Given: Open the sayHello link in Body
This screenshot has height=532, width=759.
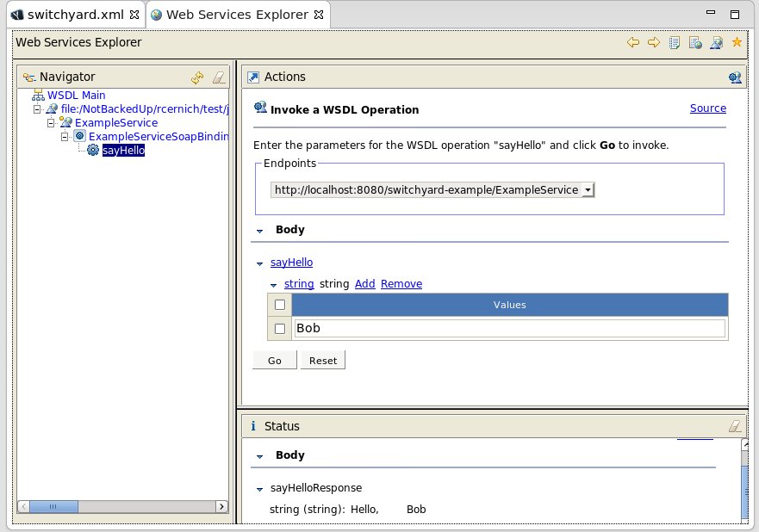Looking at the screenshot, I should (291, 263).
